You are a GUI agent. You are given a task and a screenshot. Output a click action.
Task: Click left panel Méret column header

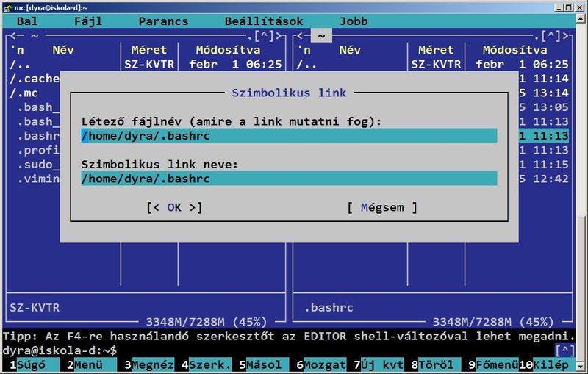click(x=149, y=50)
